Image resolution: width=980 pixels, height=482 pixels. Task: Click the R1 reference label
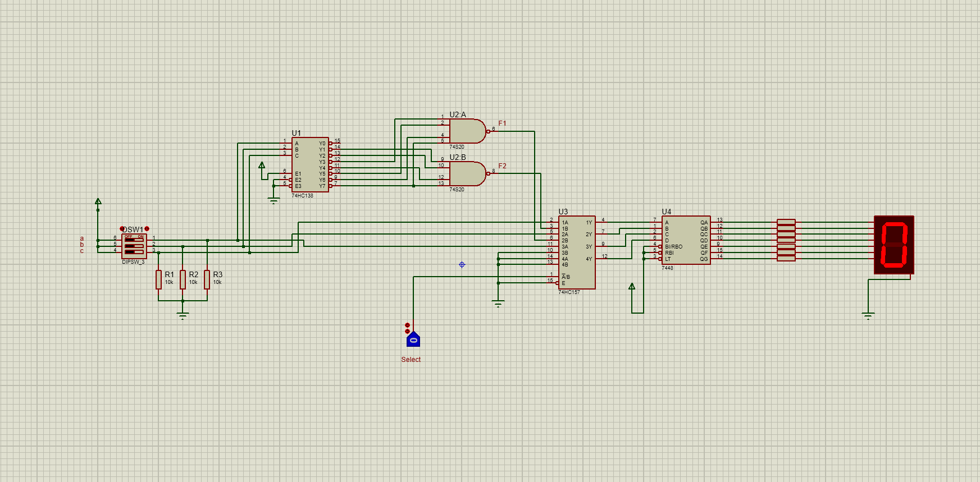click(169, 274)
